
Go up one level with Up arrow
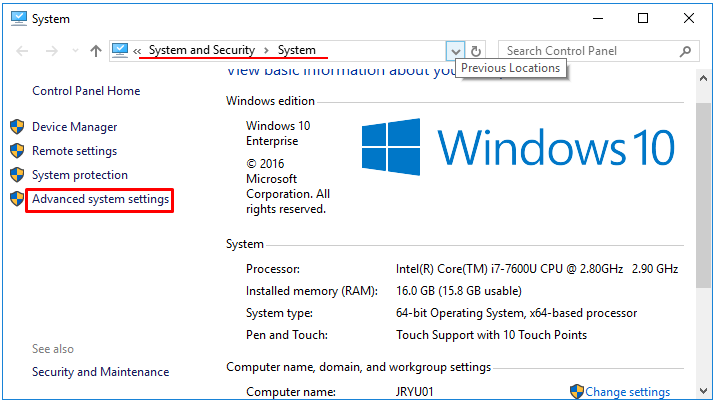pyautogui.click(x=96, y=51)
